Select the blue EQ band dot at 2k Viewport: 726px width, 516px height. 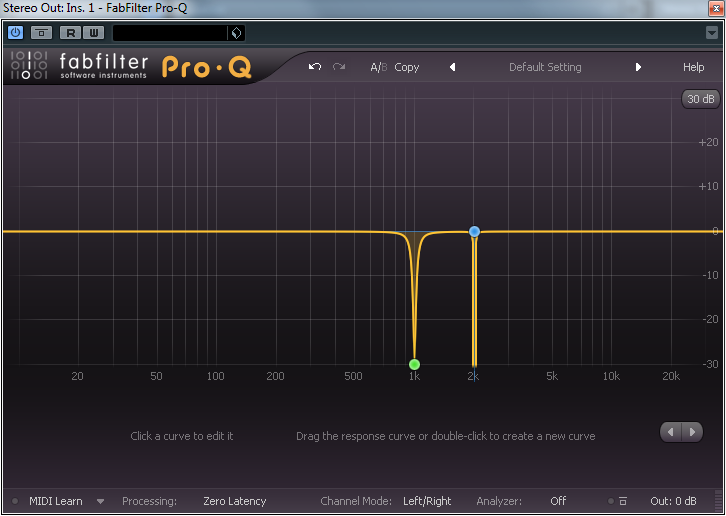coord(474,231)
